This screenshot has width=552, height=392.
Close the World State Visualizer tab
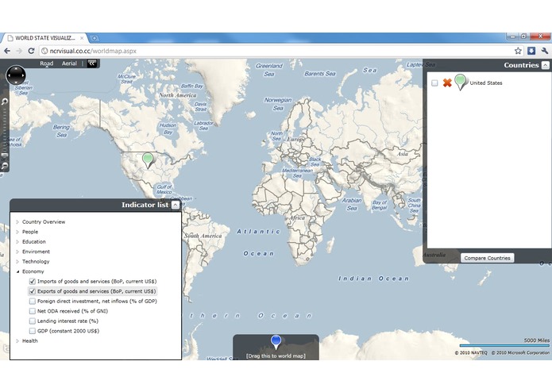[x=82, y=38]
